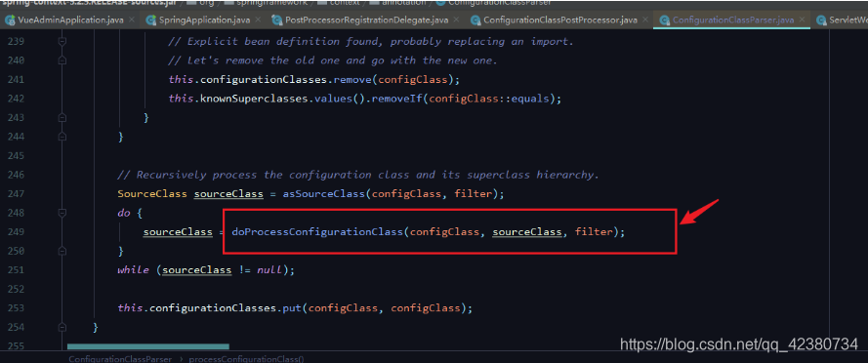Select the PostProcessorRegistrationDelegate.java tab

(366, 20)
